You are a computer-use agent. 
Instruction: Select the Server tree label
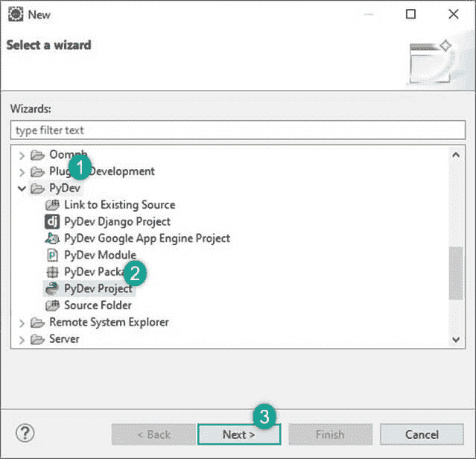point(64,339)
